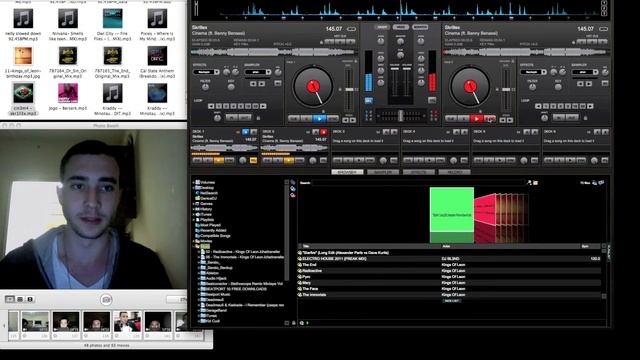
Task: Select the track 'ELECTRO HOUSE 2011 (FREAK MIX)'
Action: click(x=449, y=259)
